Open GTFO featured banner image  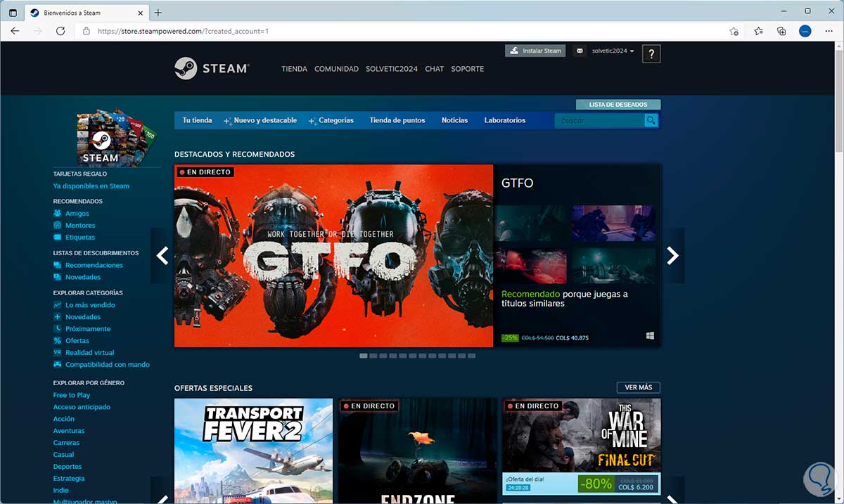(334, 256)
